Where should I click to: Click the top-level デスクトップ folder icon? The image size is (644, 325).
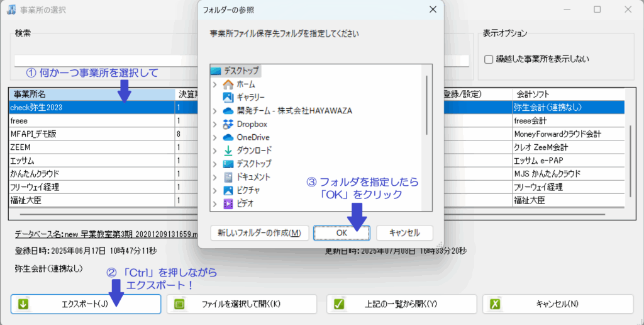pyautogui.click(x=216, y=71)
